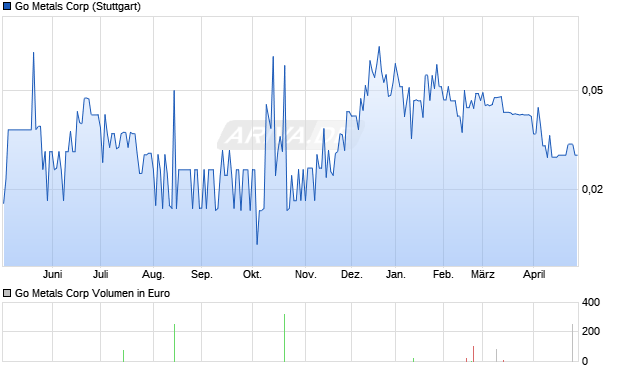620x371 pixels.
Task: Click the 'Dez.' month label
Action: [352, 274]
